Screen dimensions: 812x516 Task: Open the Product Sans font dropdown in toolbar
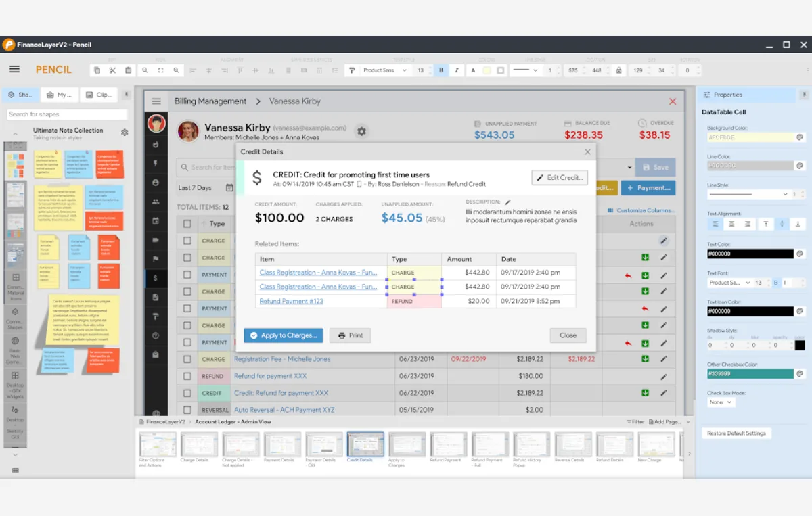[384, 70]
